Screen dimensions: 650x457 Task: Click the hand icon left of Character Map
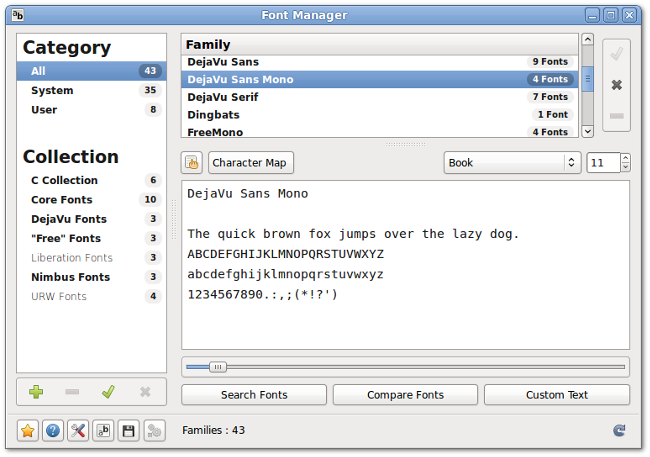[192, 163]
